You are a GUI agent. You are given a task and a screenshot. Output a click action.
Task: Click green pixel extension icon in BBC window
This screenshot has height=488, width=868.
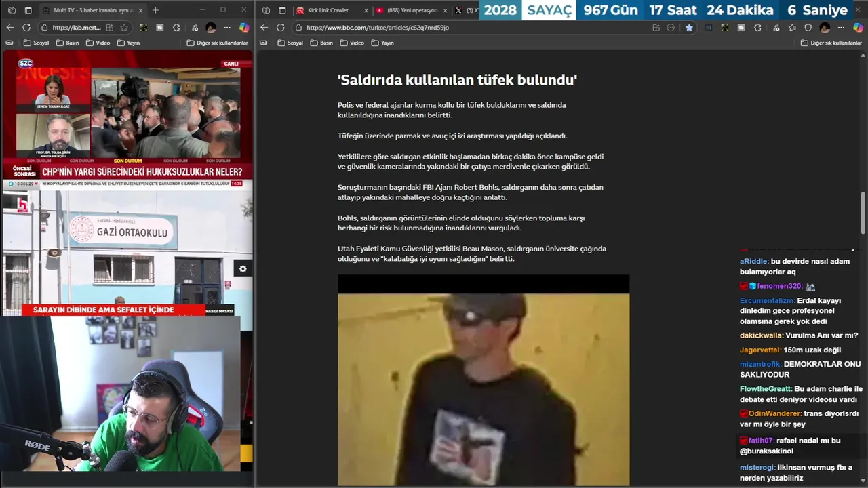[725, 27]
